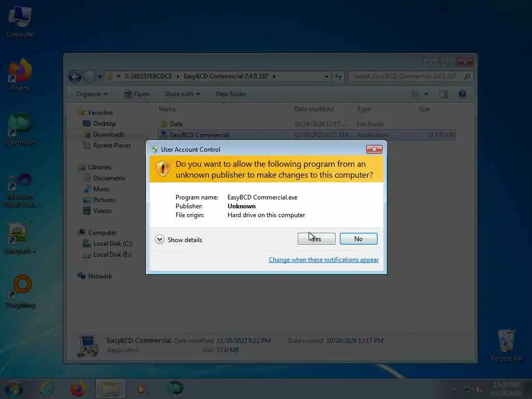The image size is (532, 399).
Task: Open Windows Media Player from taskbar
Action: (141, 389)
